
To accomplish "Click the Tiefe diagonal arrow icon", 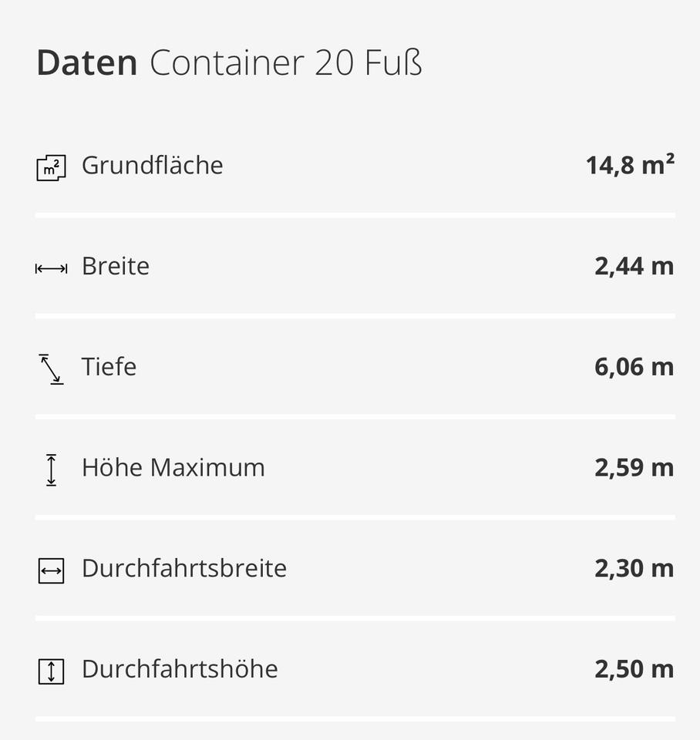I will [51, 368].
